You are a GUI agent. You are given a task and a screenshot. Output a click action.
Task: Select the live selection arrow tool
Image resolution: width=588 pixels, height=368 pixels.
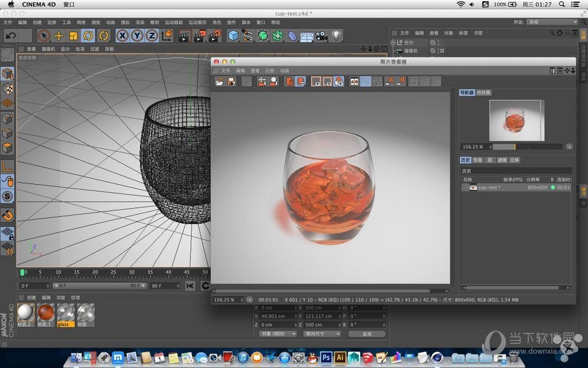44,36
